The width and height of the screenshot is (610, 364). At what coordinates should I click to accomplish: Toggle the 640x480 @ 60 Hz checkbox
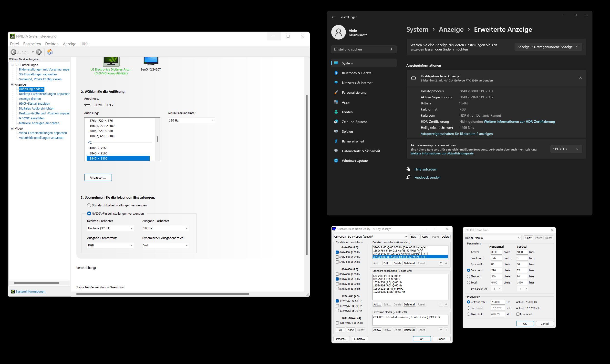click(337, 252)
